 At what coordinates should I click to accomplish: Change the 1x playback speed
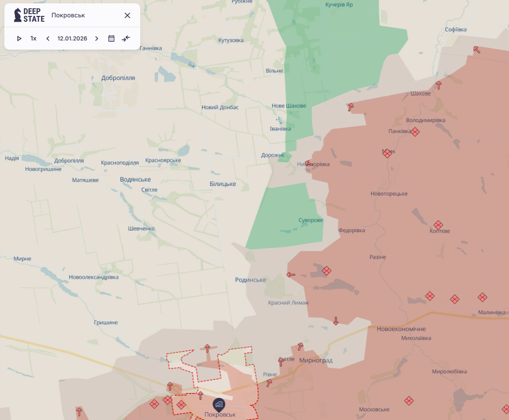[x=33, y=39]
